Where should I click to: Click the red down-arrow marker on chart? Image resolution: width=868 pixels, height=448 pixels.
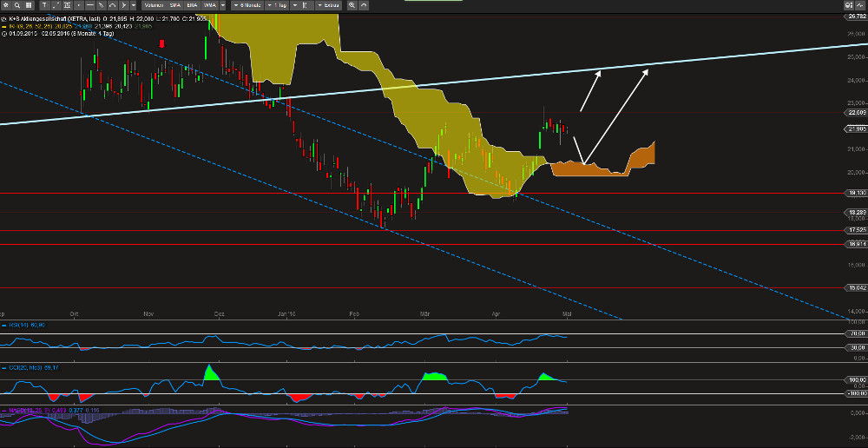(x=162, y=43)
